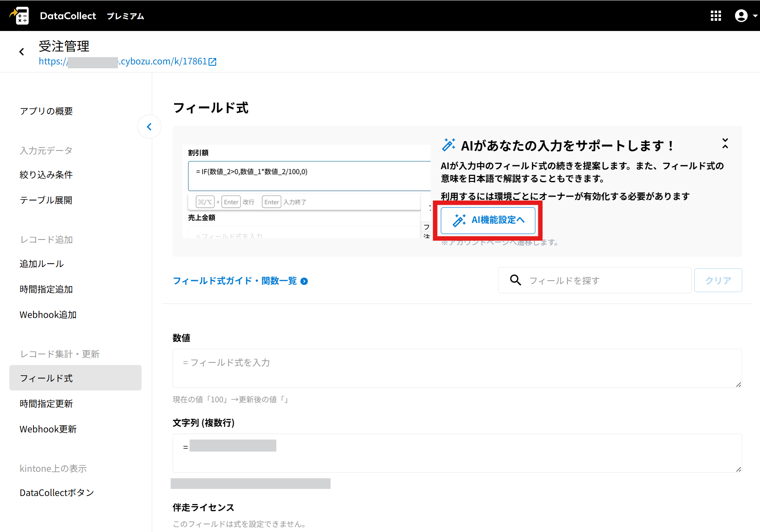
Task: Open the apps grid menu
Action: (715, 16)
